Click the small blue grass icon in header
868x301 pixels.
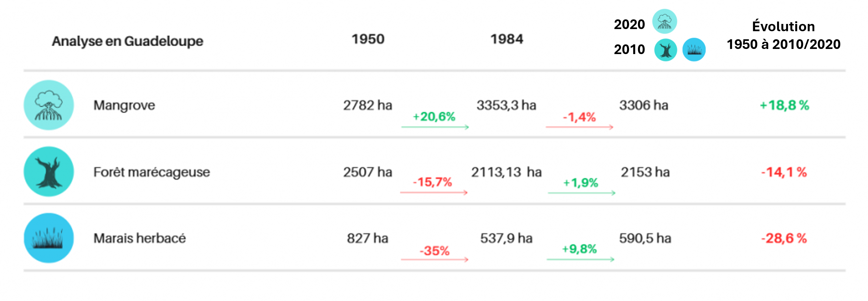coord(694,50)
